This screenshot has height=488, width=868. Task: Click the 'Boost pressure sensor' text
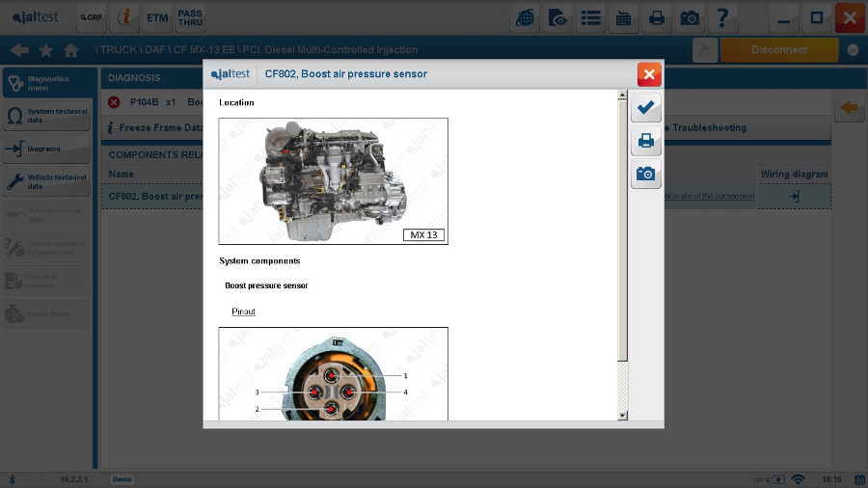(266, 285)
